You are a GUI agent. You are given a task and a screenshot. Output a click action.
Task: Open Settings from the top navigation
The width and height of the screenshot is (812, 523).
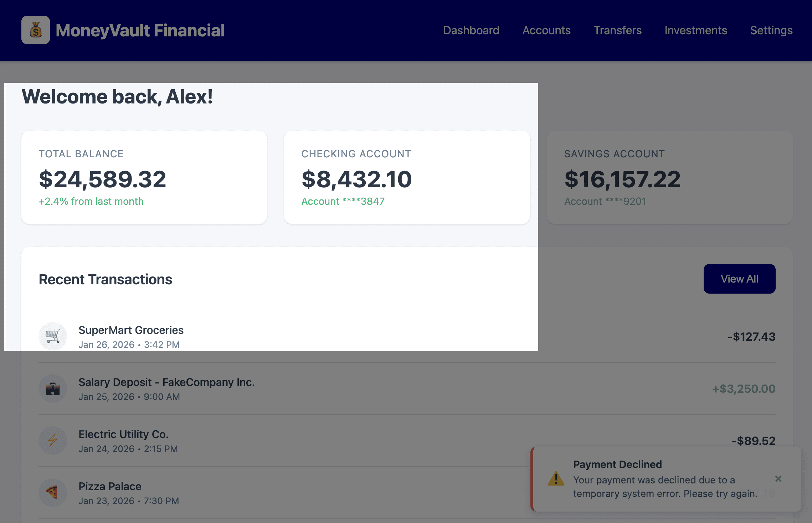771,30
